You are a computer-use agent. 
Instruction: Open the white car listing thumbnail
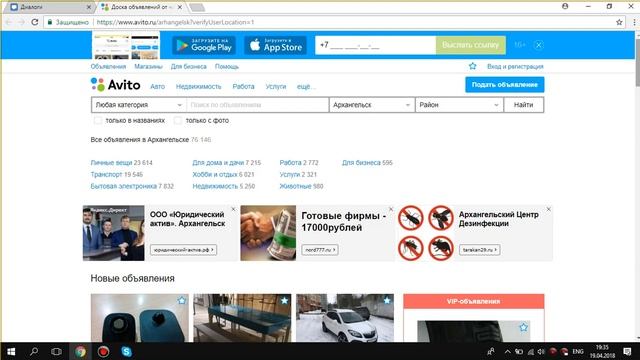pyautogui.click(x=345, y=318)
